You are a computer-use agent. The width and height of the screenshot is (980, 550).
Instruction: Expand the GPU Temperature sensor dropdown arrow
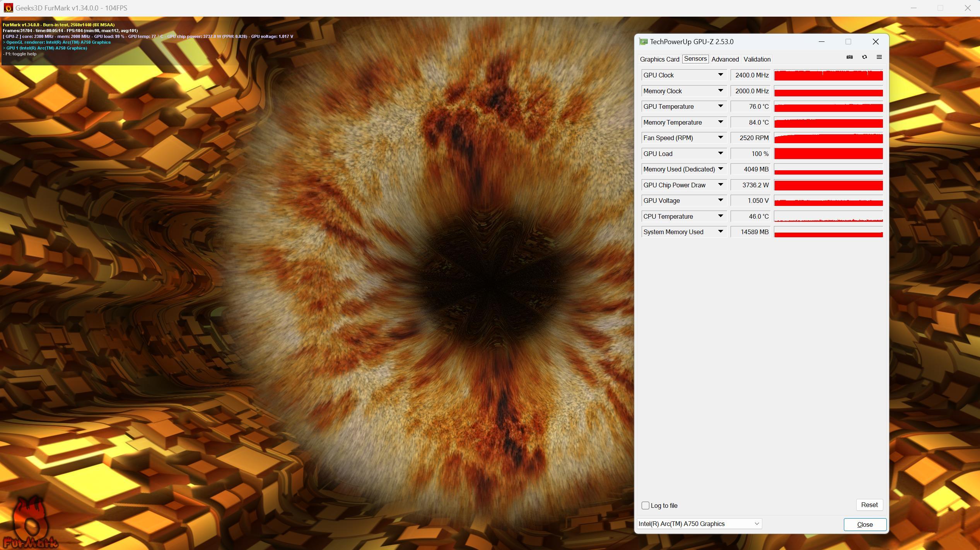tap(720, 106)
